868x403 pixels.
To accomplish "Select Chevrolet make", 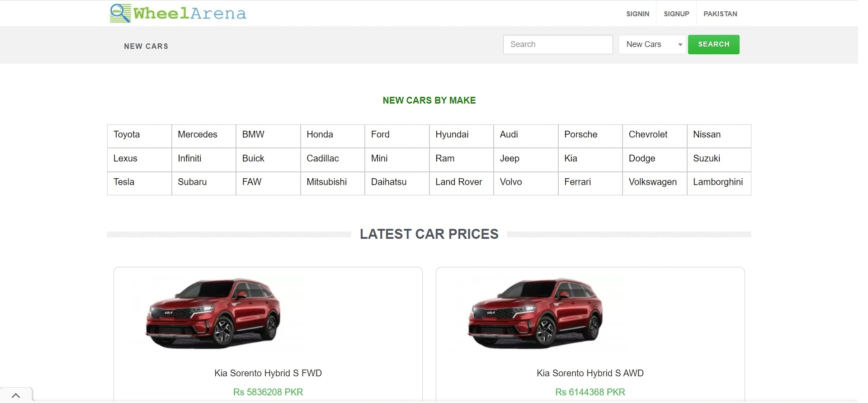I will point(648,134).
